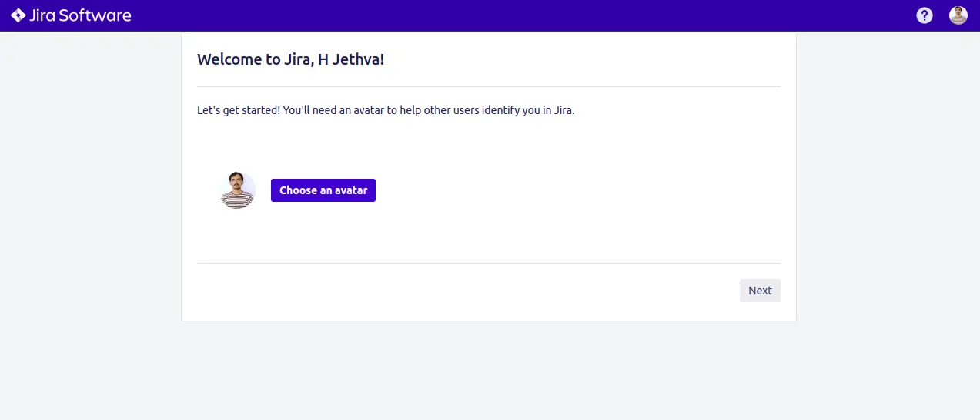Screen dimensions: 980x420
Task: Click empty space inside the welcome panel
Action: pos(577,193)
